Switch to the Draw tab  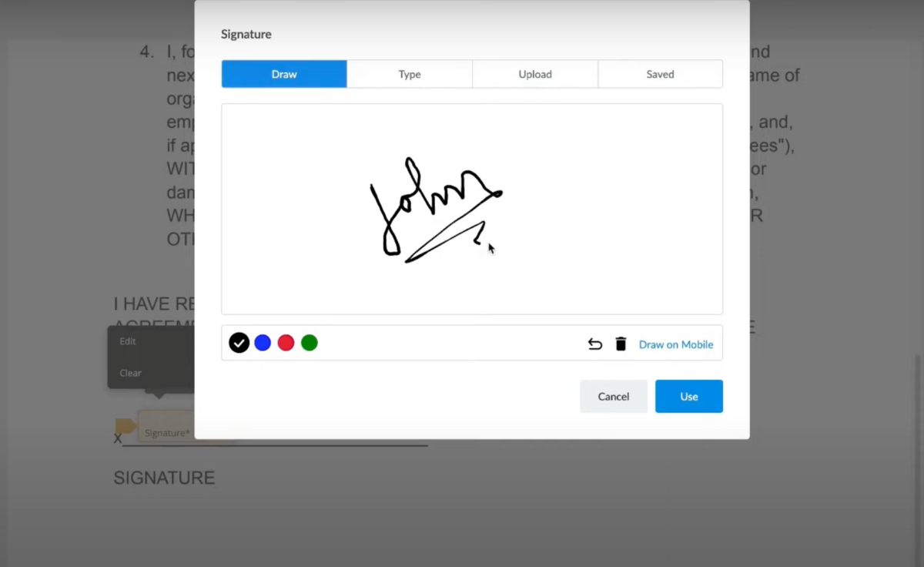(x=284, y=74)
